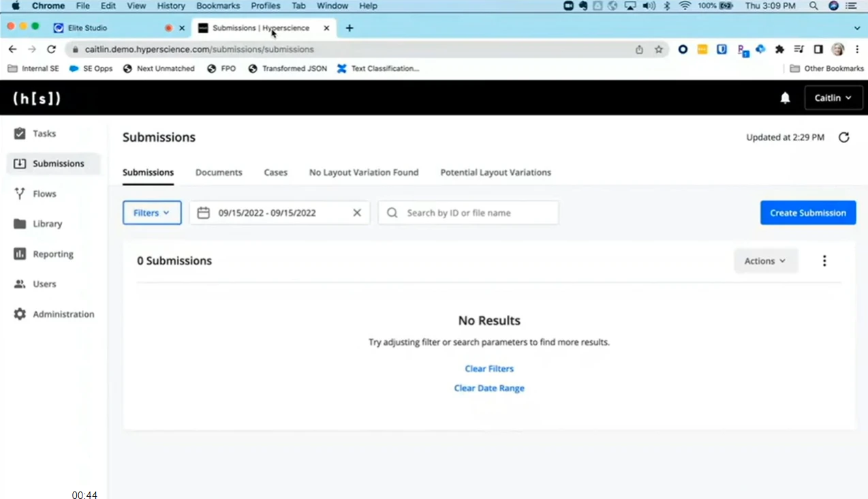Open Administration via the gear icon
This screenshot has width=868, height=499.
[20, 314]
